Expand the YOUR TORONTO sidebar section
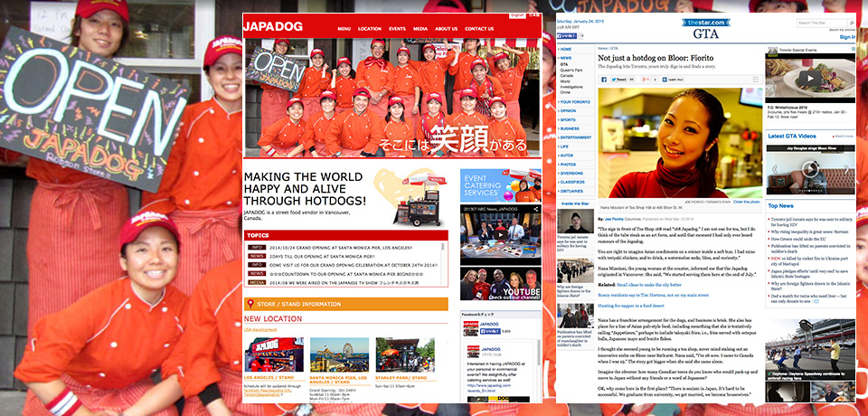This screenshot has height=416, width=868. pos(575,102)
